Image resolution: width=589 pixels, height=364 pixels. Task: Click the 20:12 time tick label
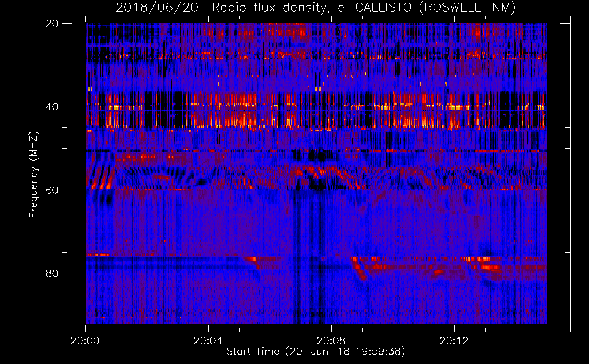[454, 341]
